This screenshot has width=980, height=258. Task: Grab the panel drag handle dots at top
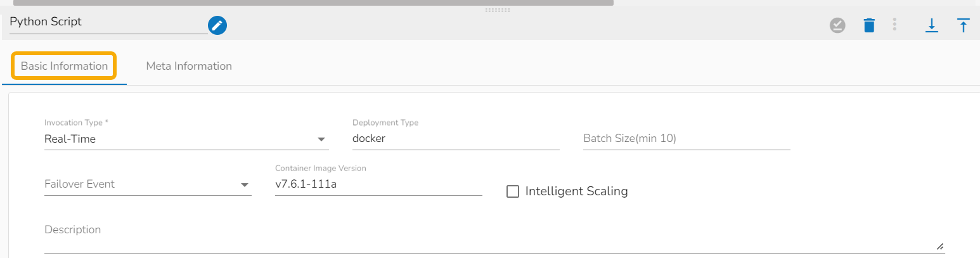tap(497, 10)
